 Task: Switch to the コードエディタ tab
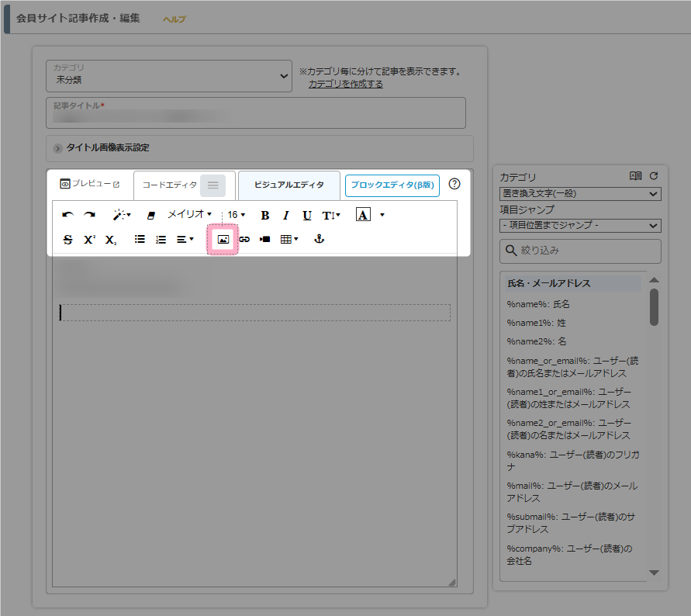tap(170, 185)
